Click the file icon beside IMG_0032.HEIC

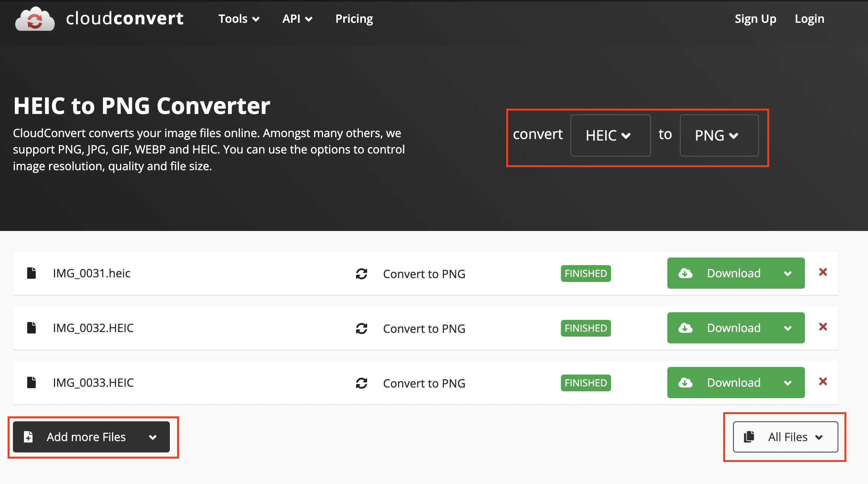(32, 328)
